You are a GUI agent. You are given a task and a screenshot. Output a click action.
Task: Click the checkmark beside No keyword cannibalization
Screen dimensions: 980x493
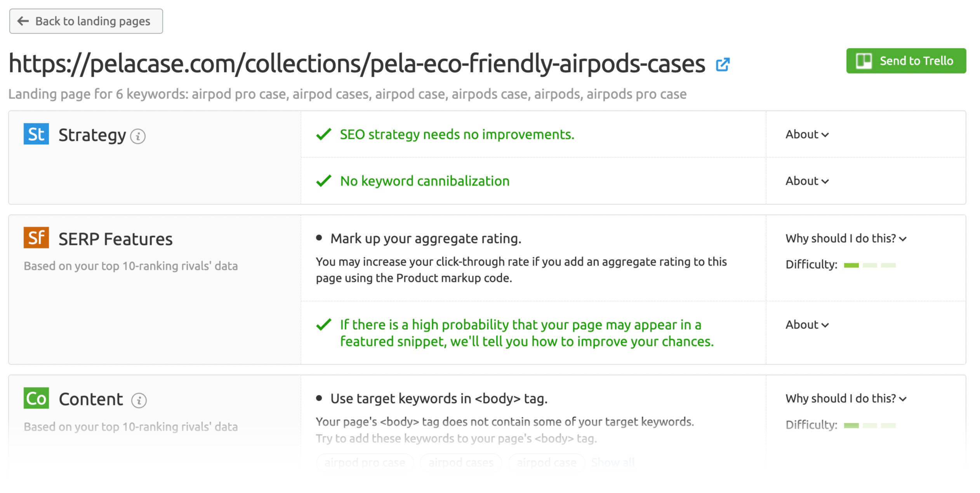323,181
